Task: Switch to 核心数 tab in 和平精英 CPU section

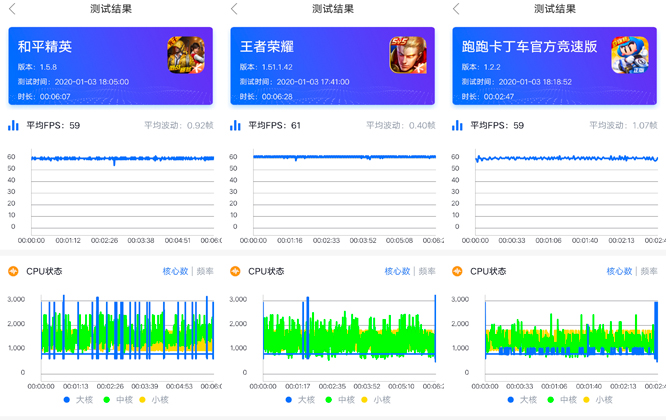Action: pos(175,271)
